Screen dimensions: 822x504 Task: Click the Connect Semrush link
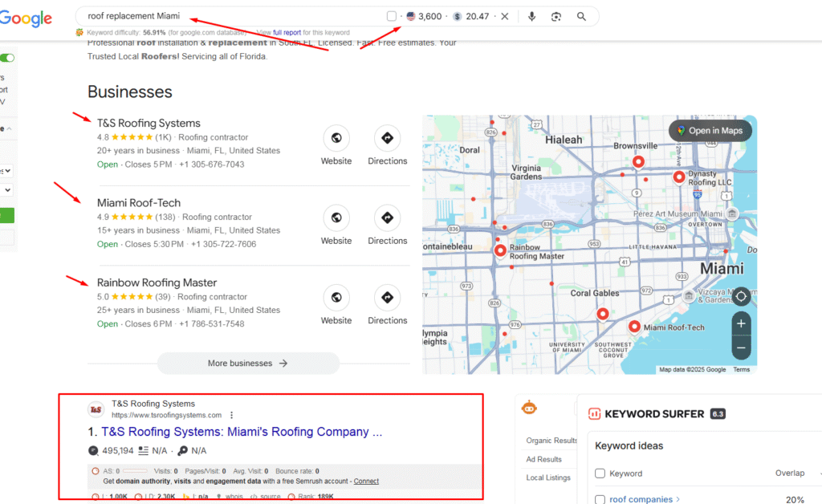pos(366,481)
